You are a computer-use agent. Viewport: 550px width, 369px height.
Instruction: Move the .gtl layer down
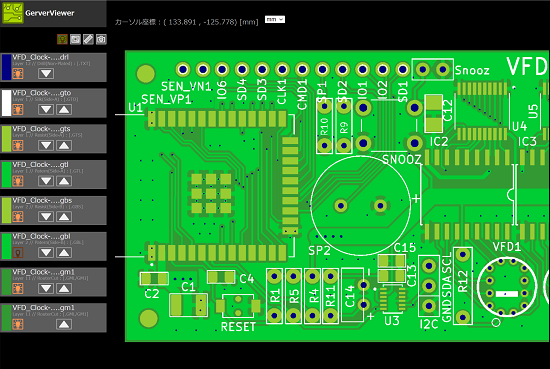46,181
